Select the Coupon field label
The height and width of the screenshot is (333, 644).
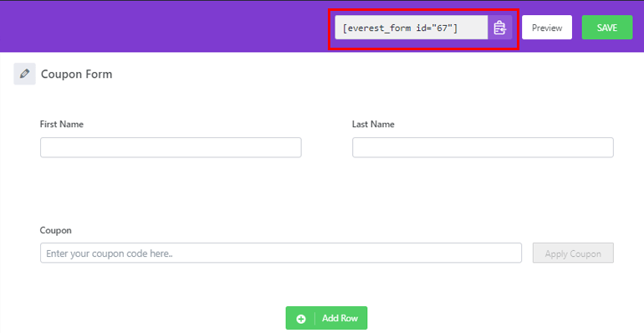pyautogui.click(x=55, y=230)
